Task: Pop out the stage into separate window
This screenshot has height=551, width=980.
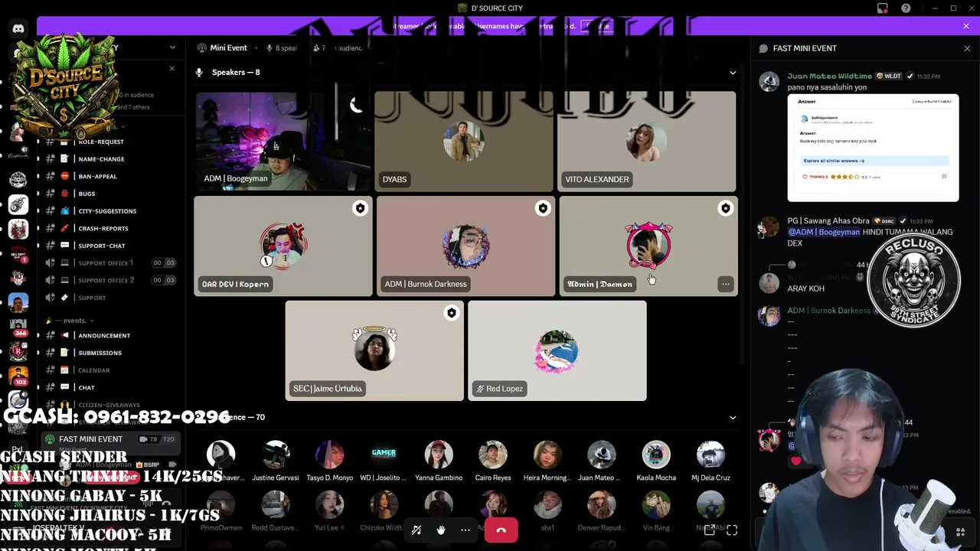Action: pos(710,530)
